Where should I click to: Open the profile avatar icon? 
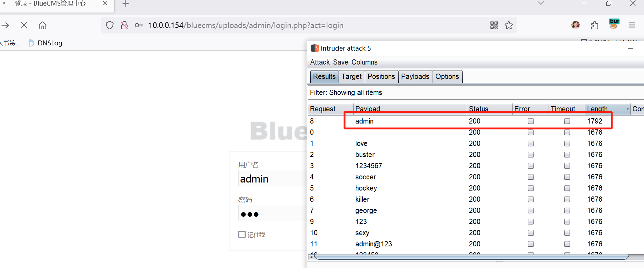click(576, 25)
